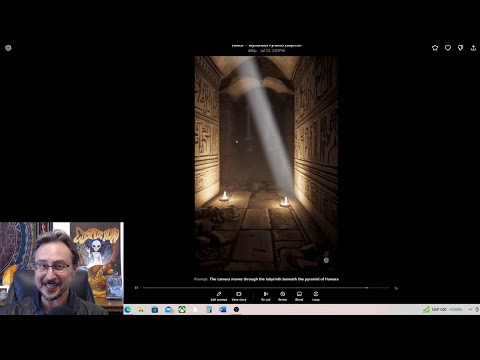
Task: Select the Blend tool
Action: [299, 296]
